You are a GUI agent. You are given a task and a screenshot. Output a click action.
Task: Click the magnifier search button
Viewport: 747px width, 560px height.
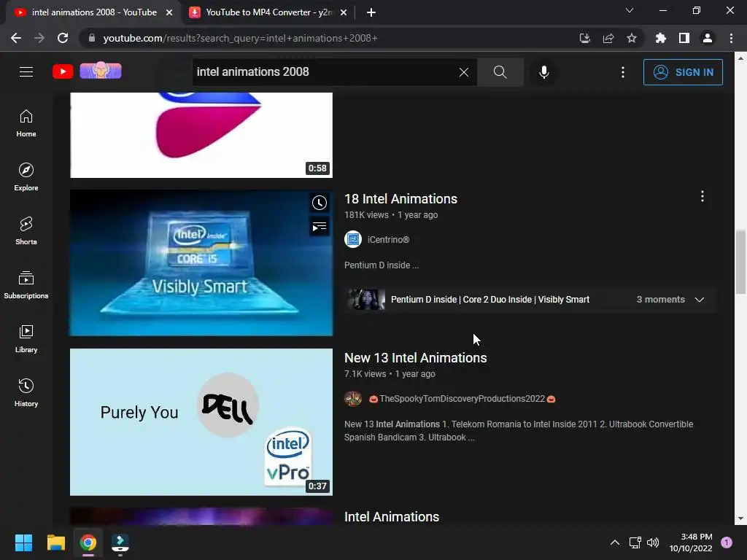[500, 72]
